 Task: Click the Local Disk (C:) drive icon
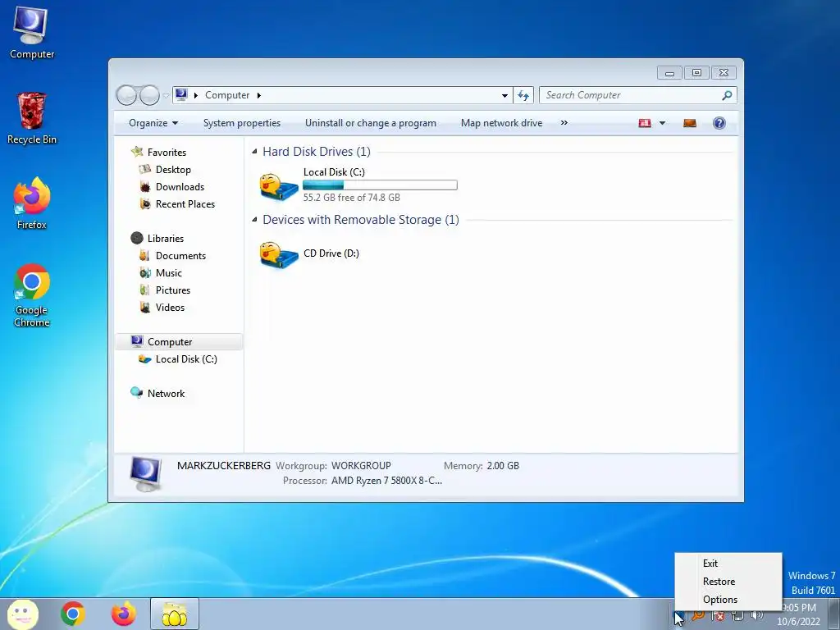click(279, 186)
